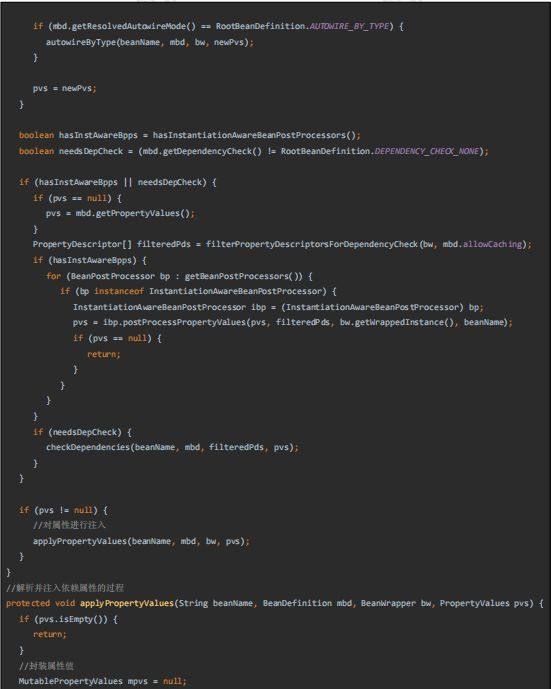551x689 pixels.
Task: Click the AUTOWIRE_BY_TYPE constant
Action: tap(349, 26)
